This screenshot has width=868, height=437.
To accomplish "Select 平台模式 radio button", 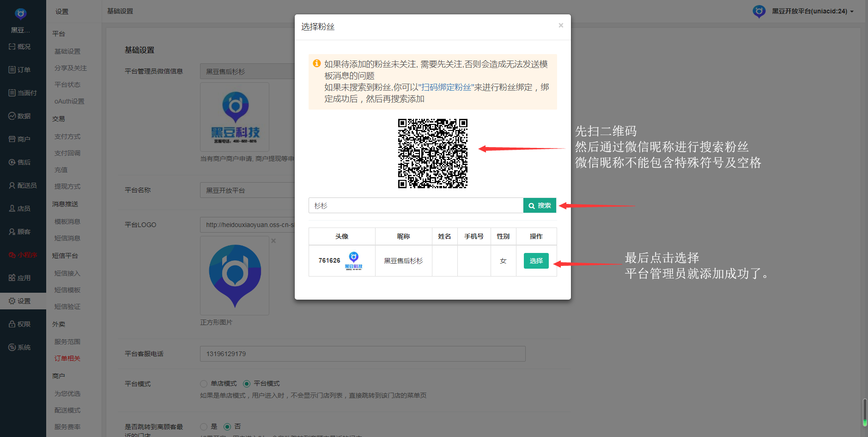I will tap(247, 384).
